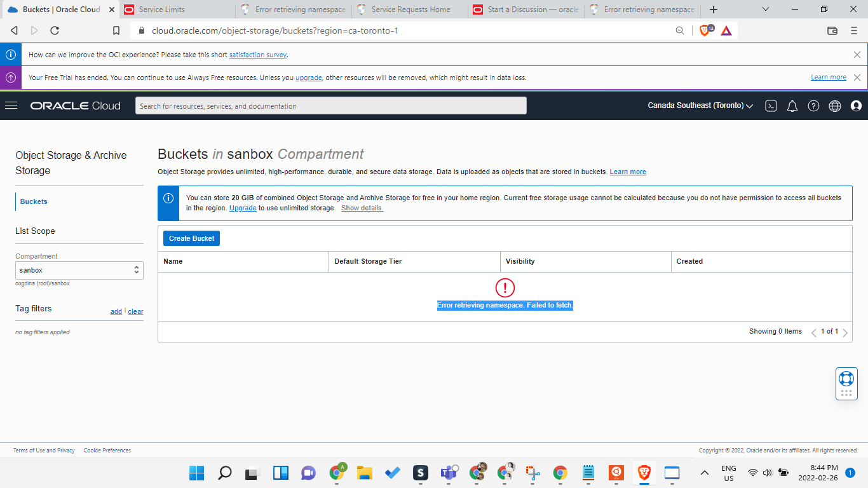Screen dimensions: 868x488
Task: Click the upgrade link in trial banner
Action: [309, 78]
